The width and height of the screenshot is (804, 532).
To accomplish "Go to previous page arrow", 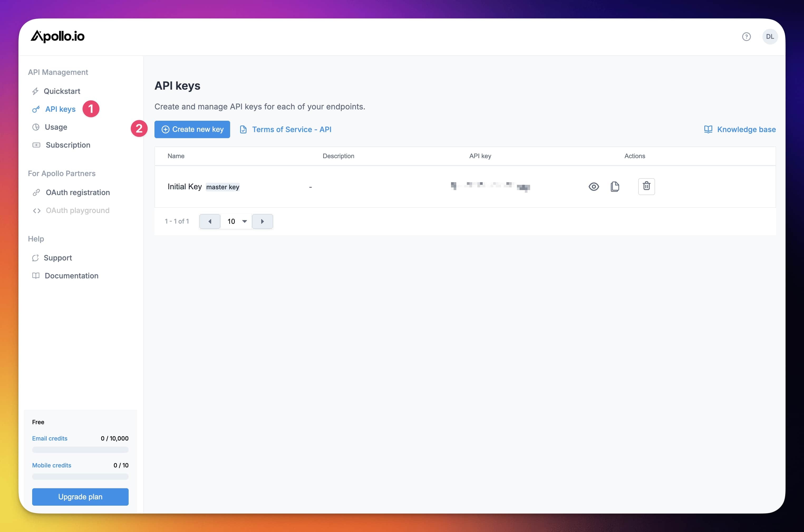I will pos(210,221).
